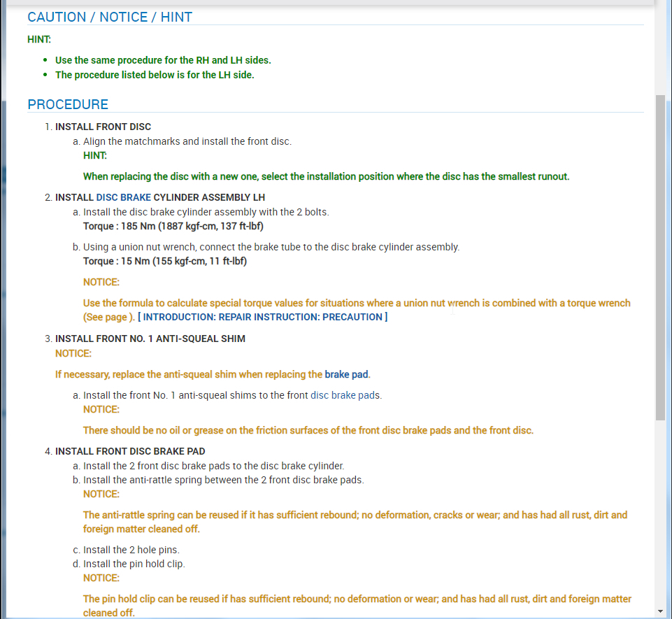
Task: Click the PROCEDURE section heading
Action: (68, 105)
